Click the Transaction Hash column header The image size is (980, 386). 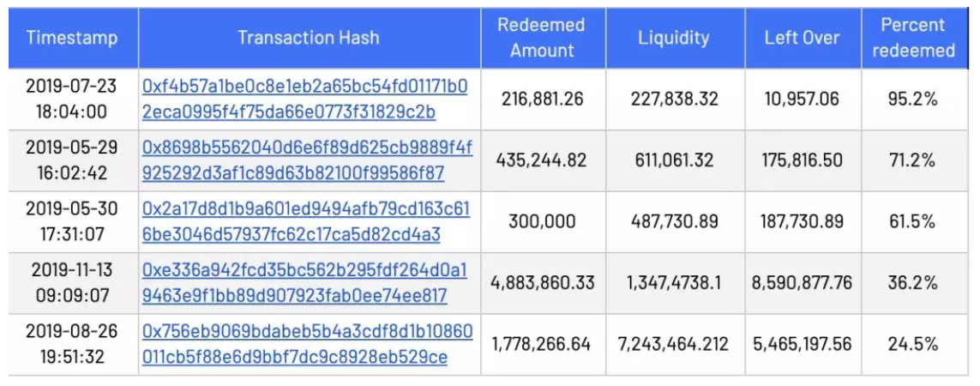(309, 38)
